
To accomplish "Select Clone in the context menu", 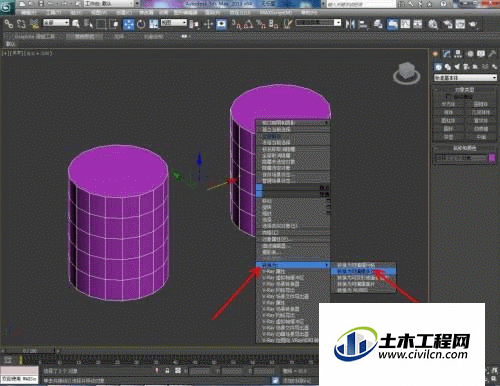I will [293, 233].
